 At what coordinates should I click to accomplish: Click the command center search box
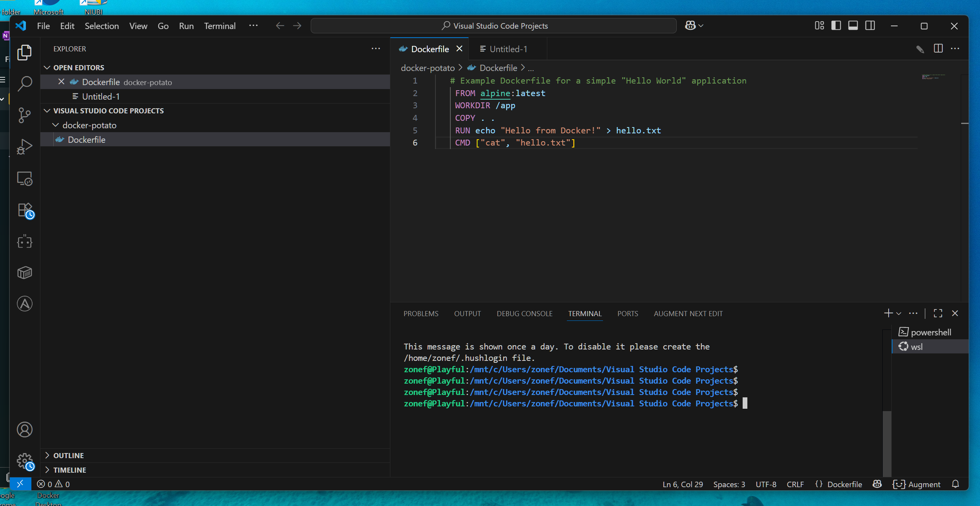pos(494,26)
